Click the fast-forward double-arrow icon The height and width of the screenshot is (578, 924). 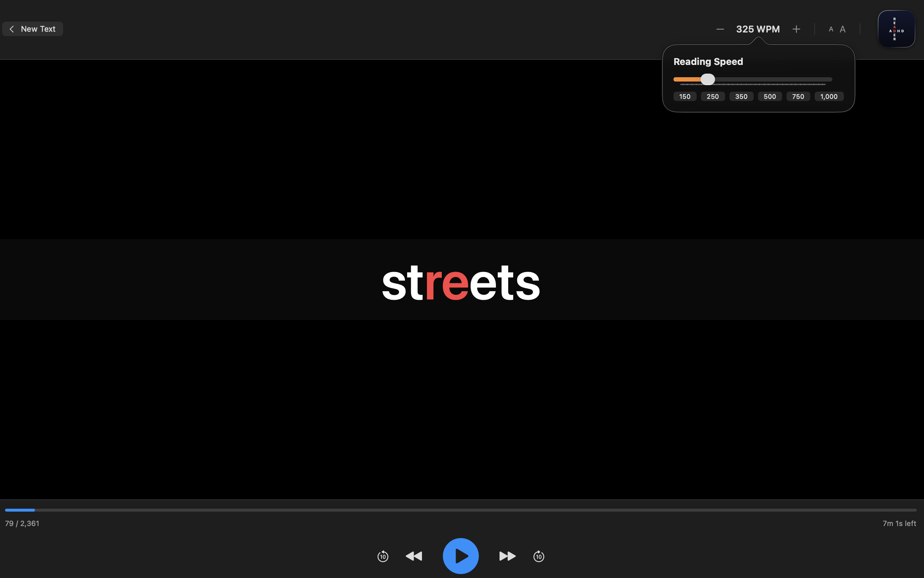click(507, 556)
